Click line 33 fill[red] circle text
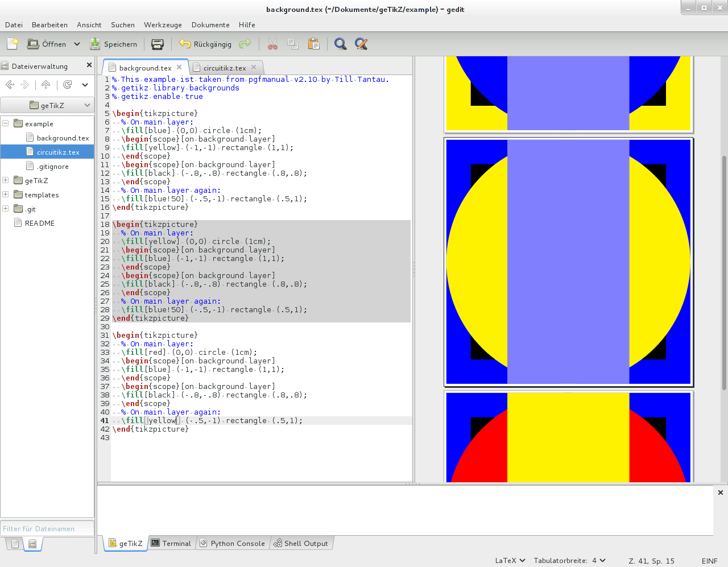The image size is (728, 567). coord(189,352)
